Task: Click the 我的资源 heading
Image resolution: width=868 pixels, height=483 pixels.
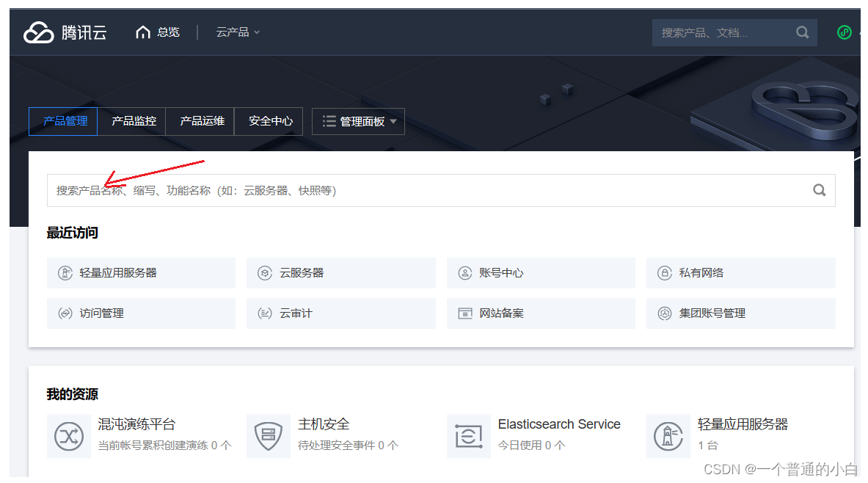Action: pos(73,394)
